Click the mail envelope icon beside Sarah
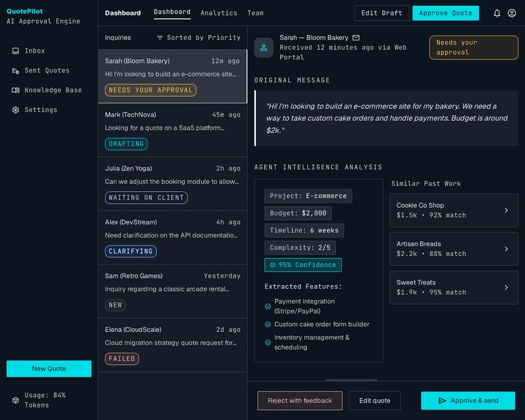The width and height of the screenshot is (525, 420). pos(356,37)
